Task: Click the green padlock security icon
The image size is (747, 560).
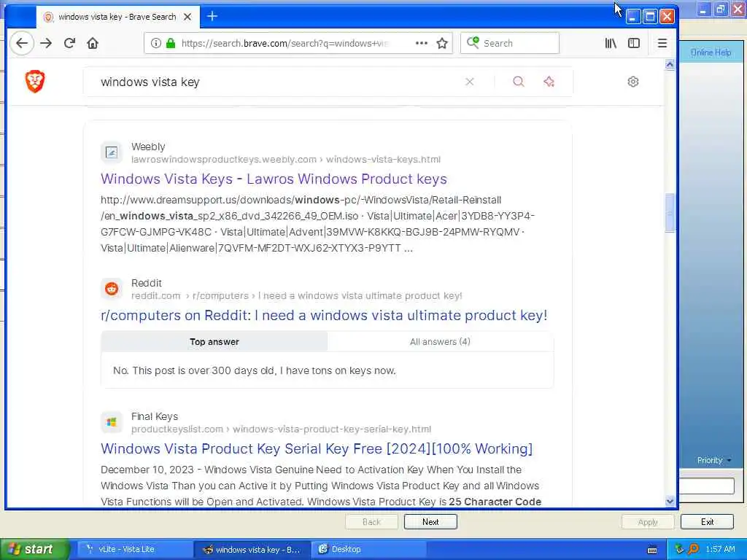Action: point(171,43)
